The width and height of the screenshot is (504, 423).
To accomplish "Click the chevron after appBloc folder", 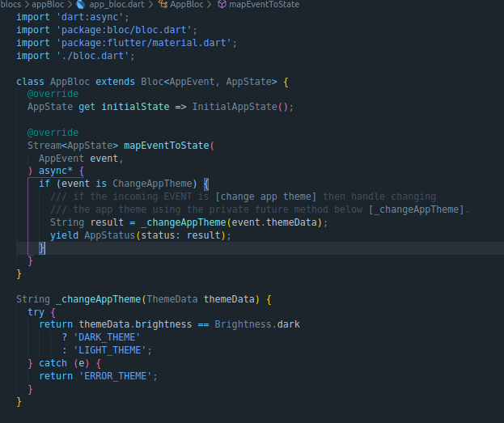I will coord(70,5).
